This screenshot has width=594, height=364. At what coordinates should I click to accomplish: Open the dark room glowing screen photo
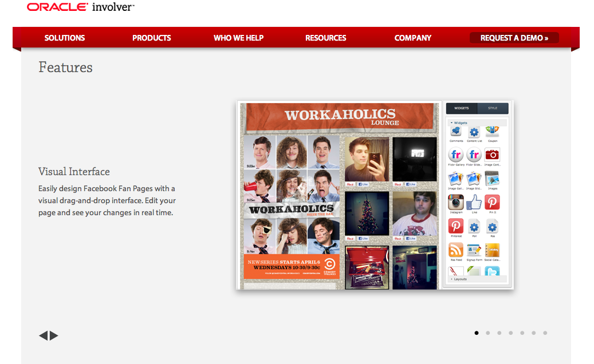(x=415, y=159)
